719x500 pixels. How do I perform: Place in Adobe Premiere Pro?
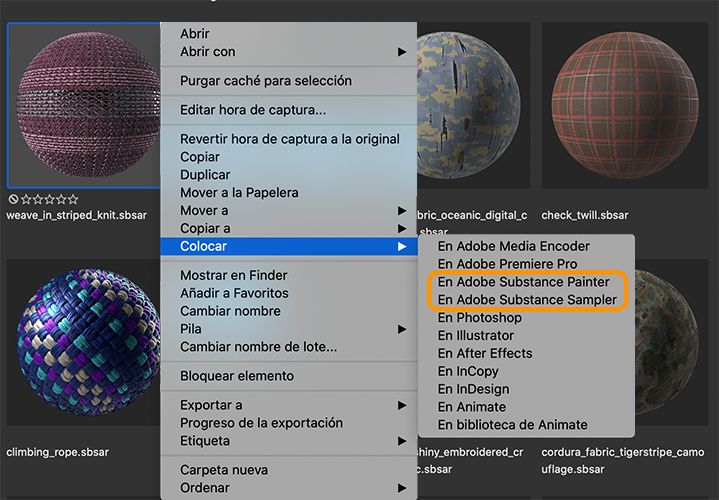(526, 264)
